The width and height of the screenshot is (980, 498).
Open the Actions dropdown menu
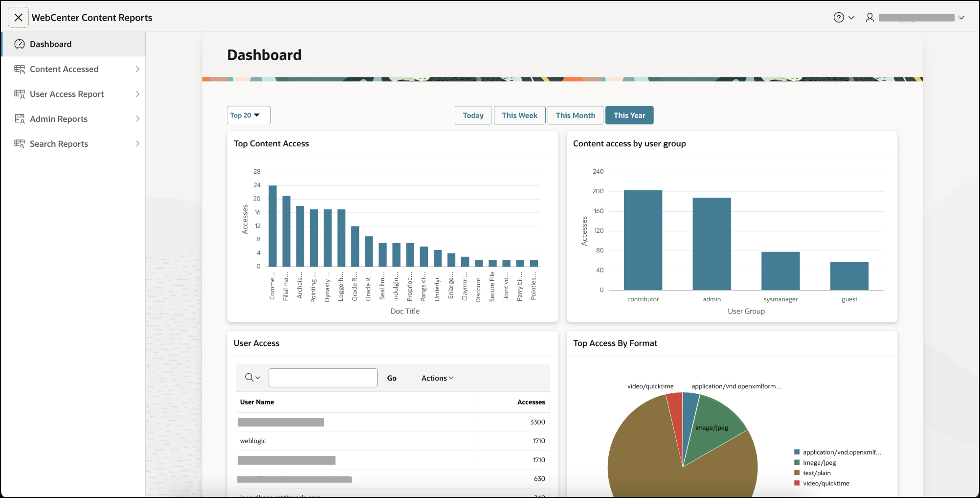click(x=438, y=378)
